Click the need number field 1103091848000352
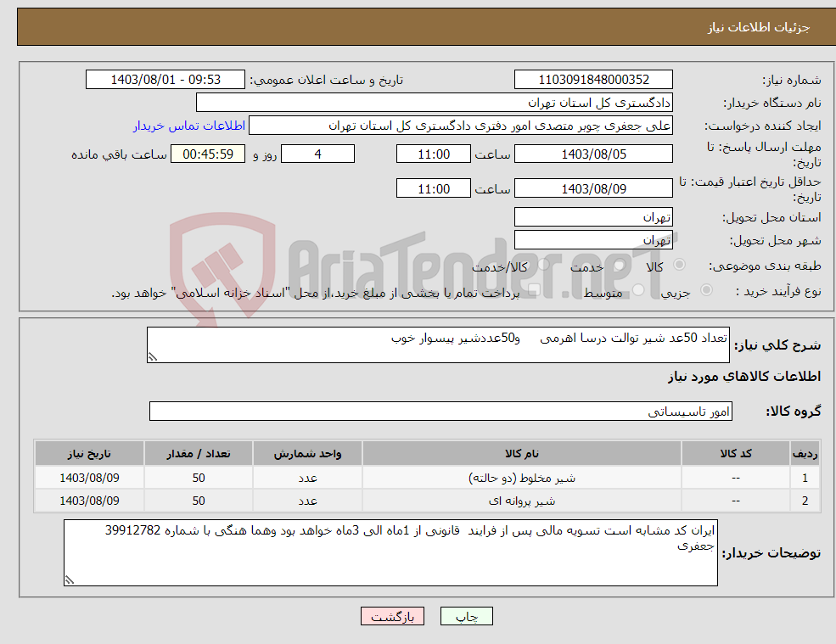The height and width of the screenshot is (644, 836). click(593, 80)
